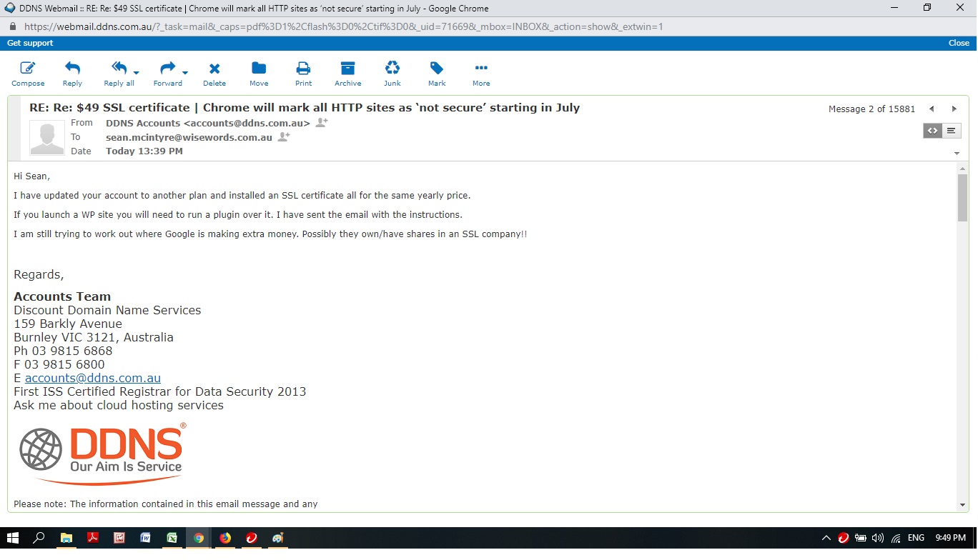Click scrollbar down arrow

[x=962, y=506]
